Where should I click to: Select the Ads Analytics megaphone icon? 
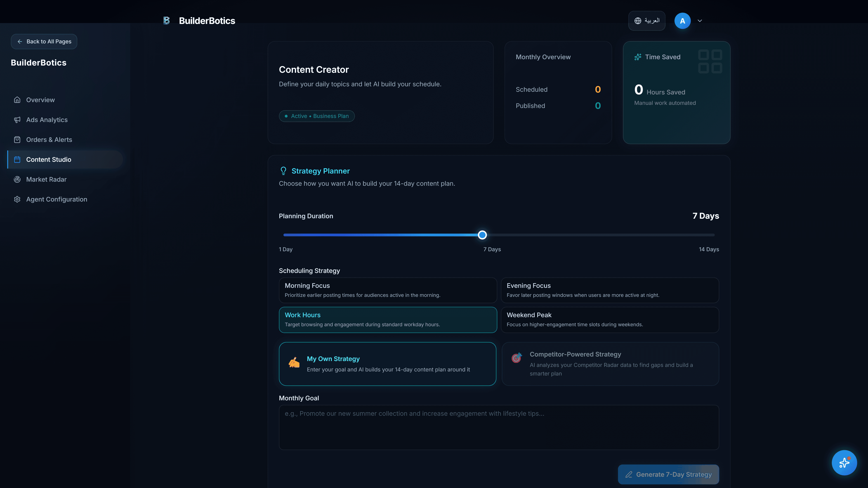click(17, 120)
